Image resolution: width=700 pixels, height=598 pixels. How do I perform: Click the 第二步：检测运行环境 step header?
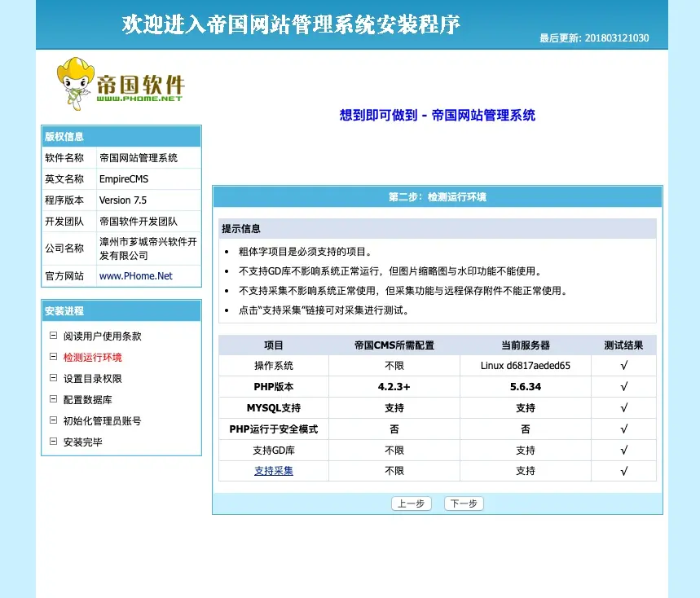click(437, 197)
